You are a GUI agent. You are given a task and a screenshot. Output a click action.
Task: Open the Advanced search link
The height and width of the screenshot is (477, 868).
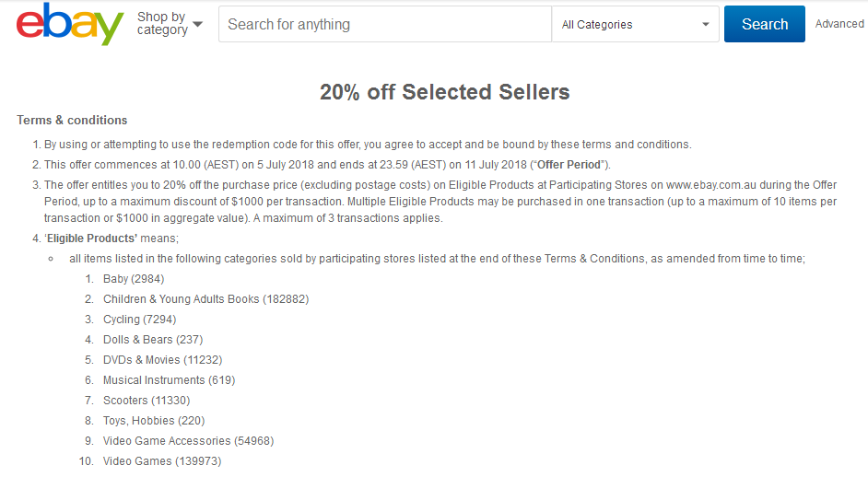click(x=839, y=24)
